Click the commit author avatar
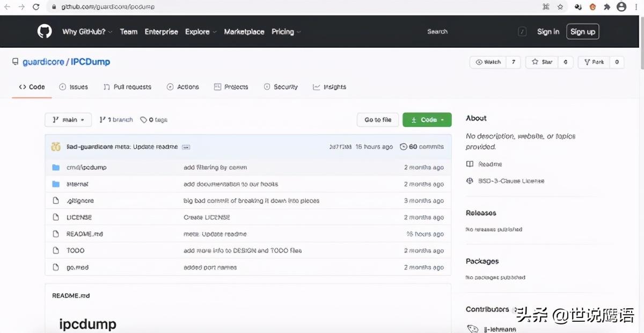644x333 pixels. [x=56, y=147]
